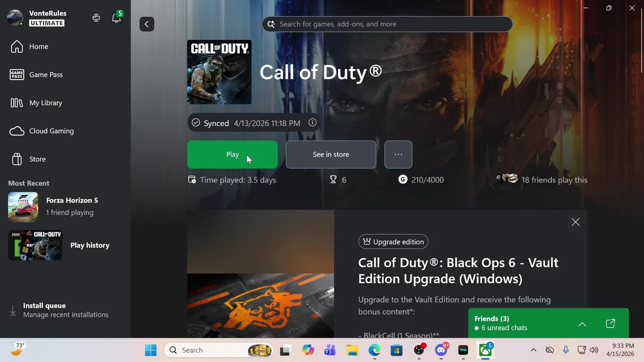Show hidden system tray icons
Screen dimensions: 644x362
tap(534, 350)
